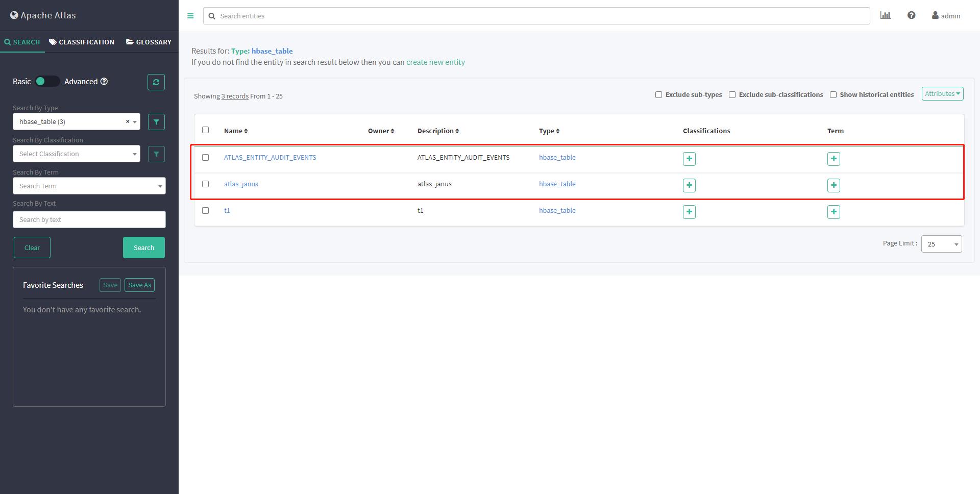
Task: Toggle Basic/Advanced search switch
Action: coord(47,81)
